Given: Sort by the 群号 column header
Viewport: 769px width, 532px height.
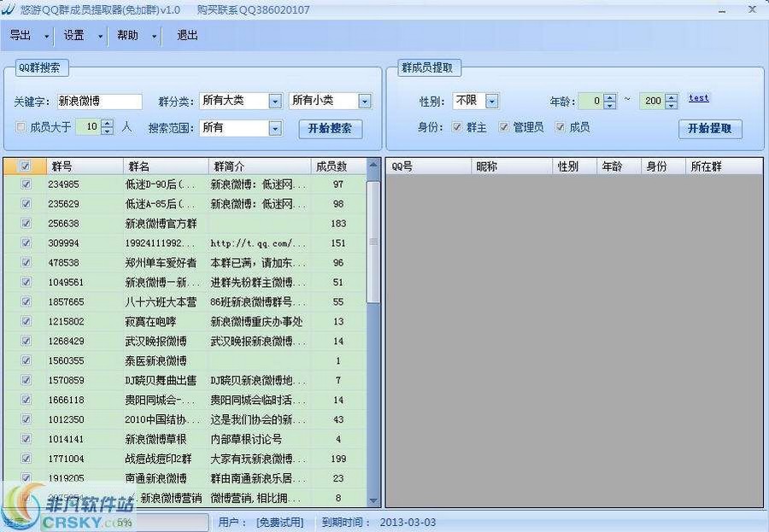Looking at the screenshot, I should (x=85, y=167).
